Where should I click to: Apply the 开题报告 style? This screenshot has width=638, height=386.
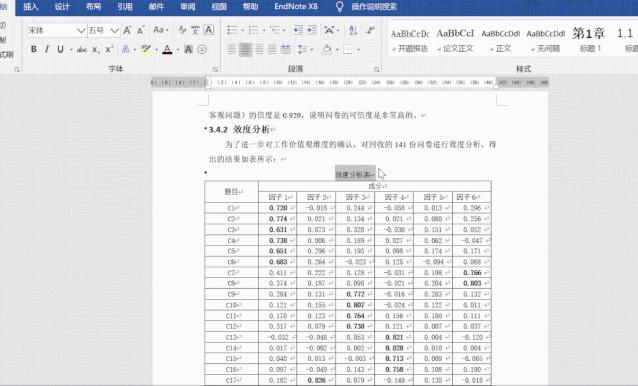[410, 41]
